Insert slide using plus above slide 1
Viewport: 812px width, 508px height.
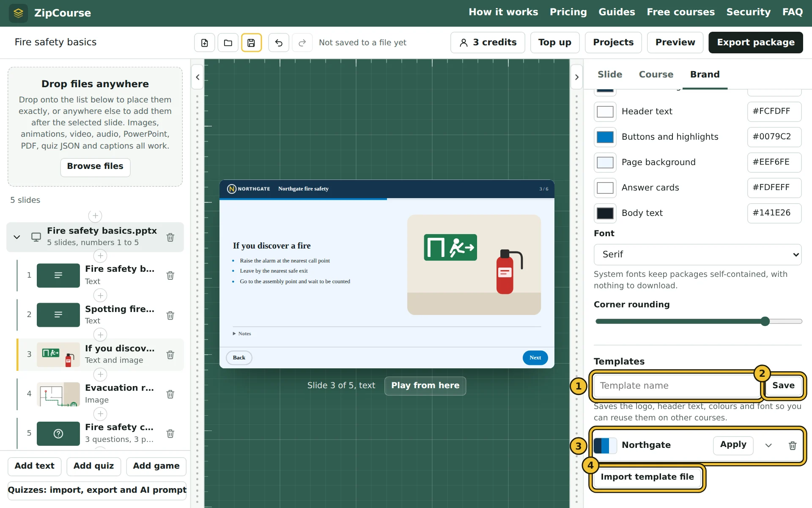coord(100,256)
